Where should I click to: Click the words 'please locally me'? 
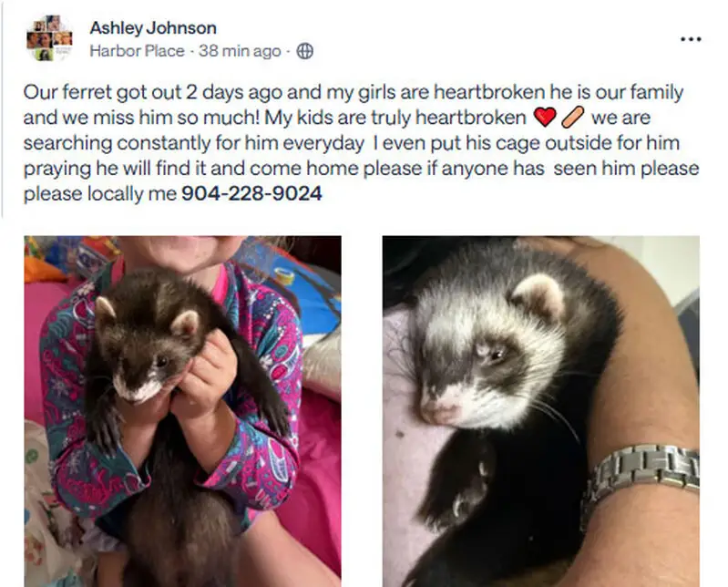(x=100, y=193)
